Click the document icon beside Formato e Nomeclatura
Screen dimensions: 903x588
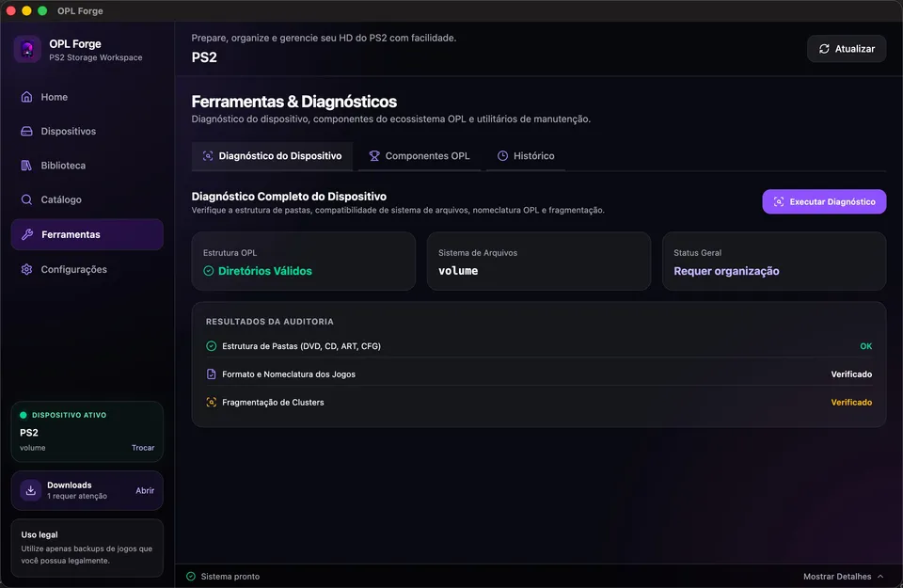coord(212,374)
